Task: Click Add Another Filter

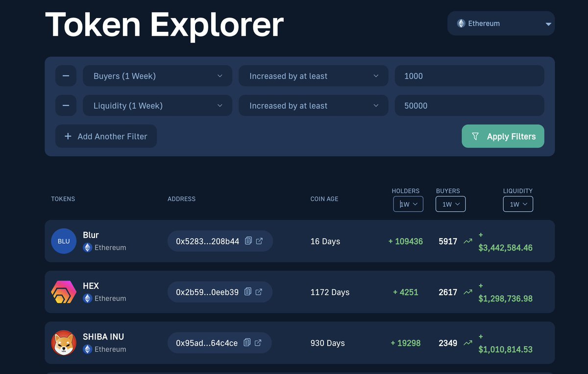Action: coord(106,136)
